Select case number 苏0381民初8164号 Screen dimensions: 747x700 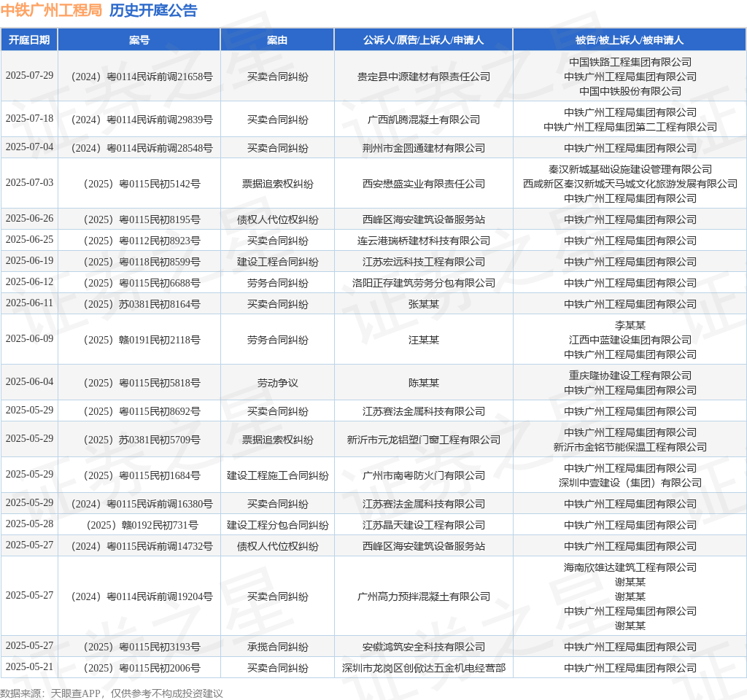click(x=142, y=304)
